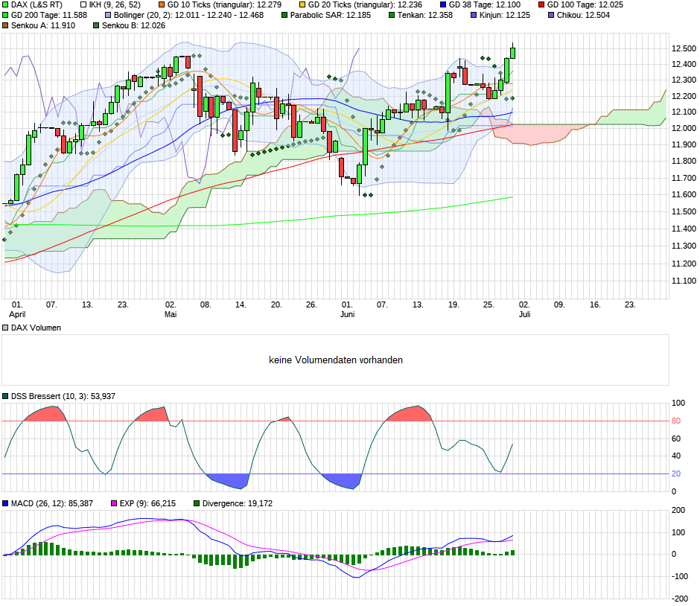Click the red 80 level label in DSS panel
This screenshot has width=700, height=606.
click(676, 421)
